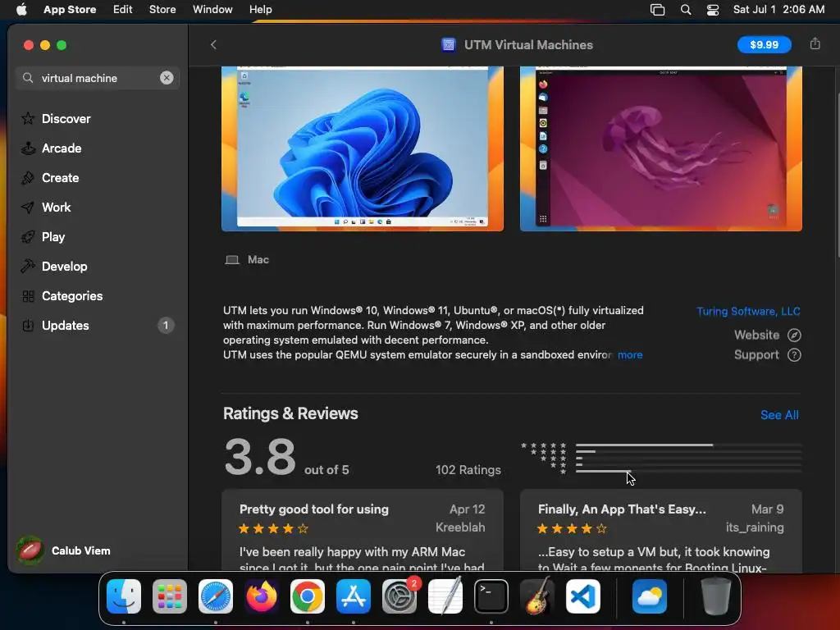This screenshot has height=630, width=840.
Task: Open Control Center in menu bar
Action: coord(713,10)
